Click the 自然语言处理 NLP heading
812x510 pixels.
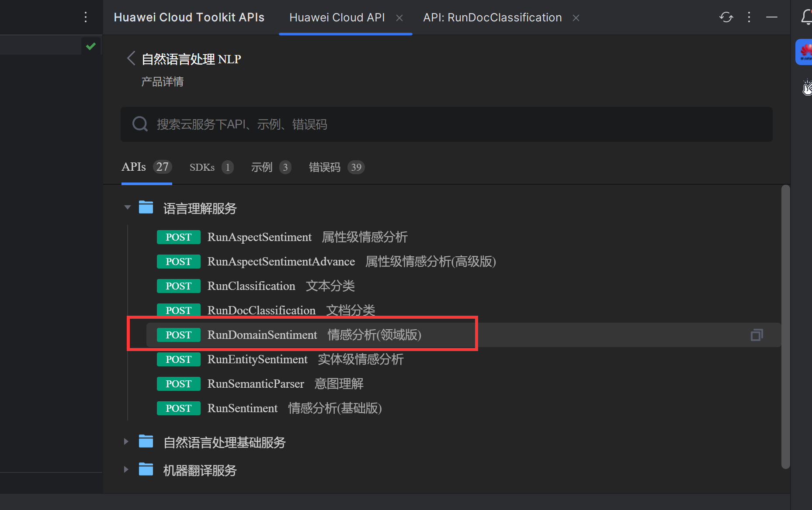tap(191, 59)
